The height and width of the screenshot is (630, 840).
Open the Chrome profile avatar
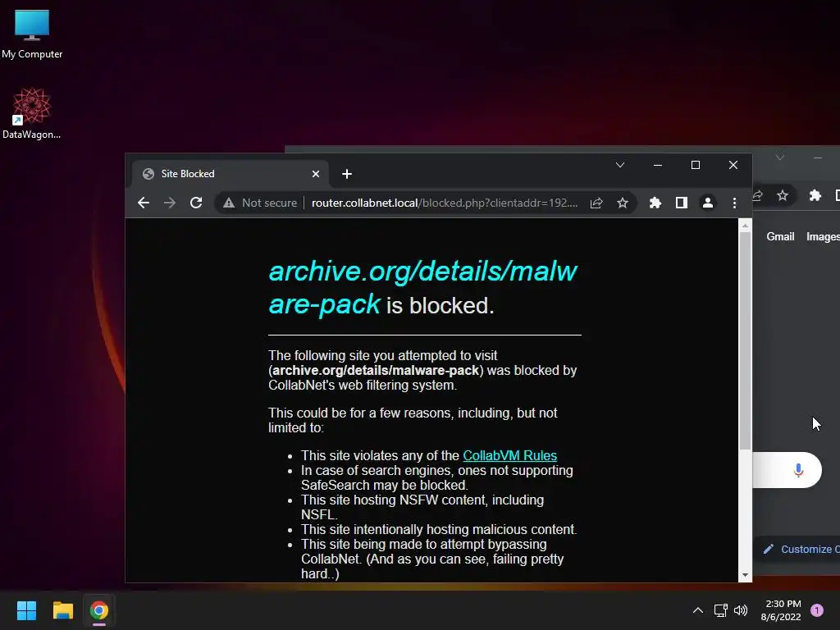pyautogui.click(x=708, y=203)
